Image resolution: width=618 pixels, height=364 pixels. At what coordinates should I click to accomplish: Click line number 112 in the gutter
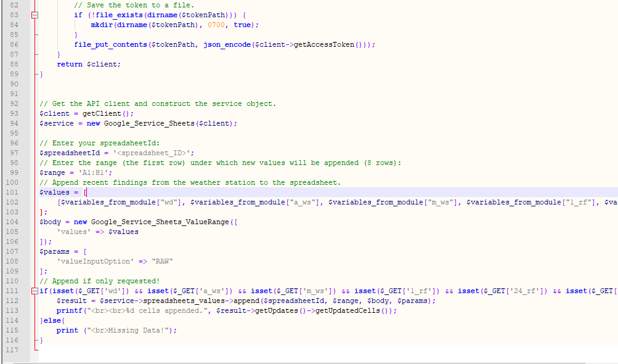12,301
